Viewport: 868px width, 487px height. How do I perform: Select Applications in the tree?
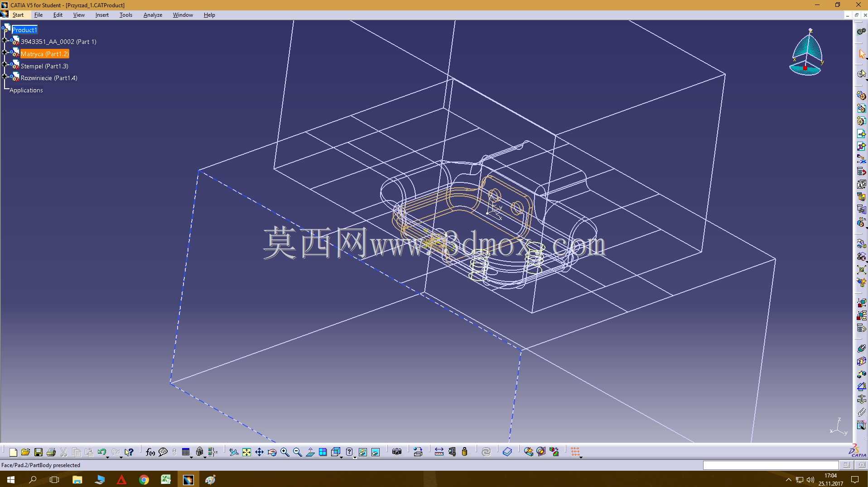point(26,90)
